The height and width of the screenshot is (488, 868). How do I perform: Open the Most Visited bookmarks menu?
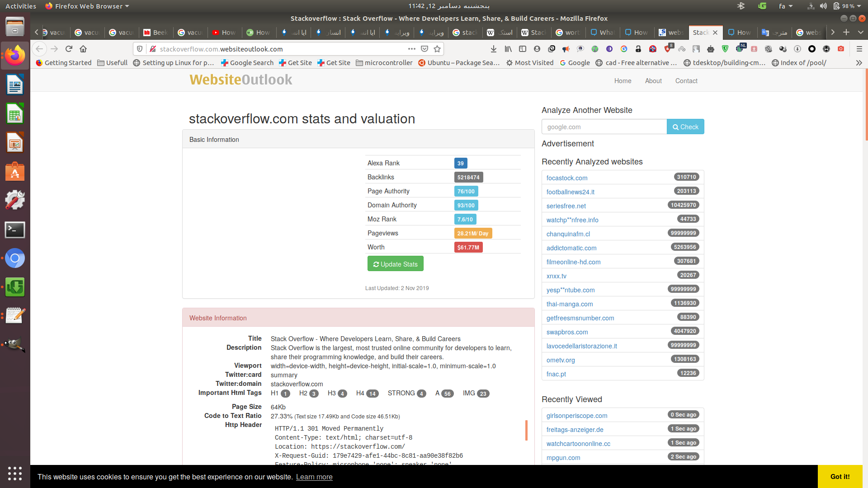(529, 63)
